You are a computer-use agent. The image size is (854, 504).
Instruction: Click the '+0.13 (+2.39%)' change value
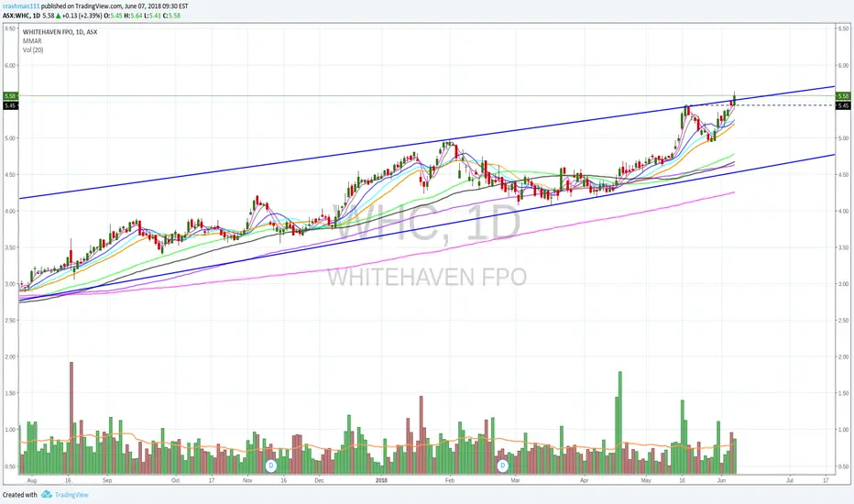(83, 16)
